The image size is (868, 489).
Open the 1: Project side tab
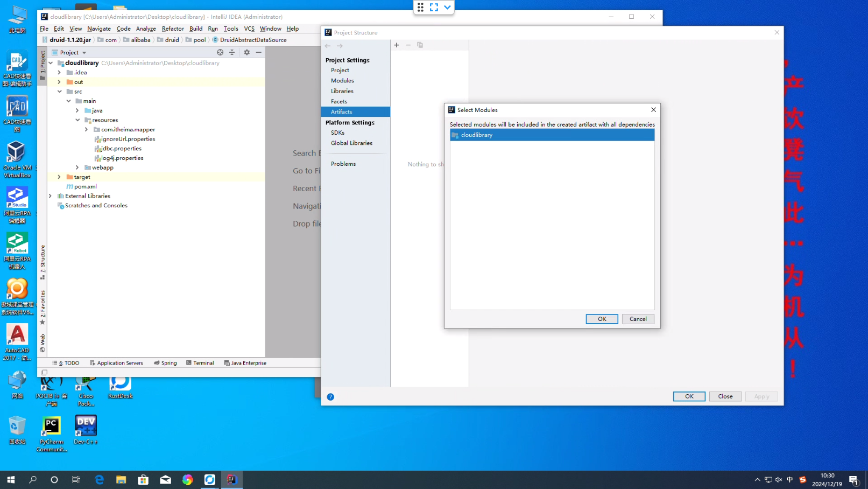[x=43, y=65]
